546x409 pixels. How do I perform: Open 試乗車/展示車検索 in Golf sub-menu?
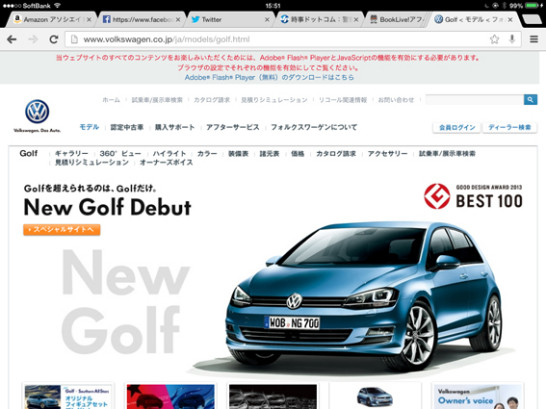tap(447, 154)
